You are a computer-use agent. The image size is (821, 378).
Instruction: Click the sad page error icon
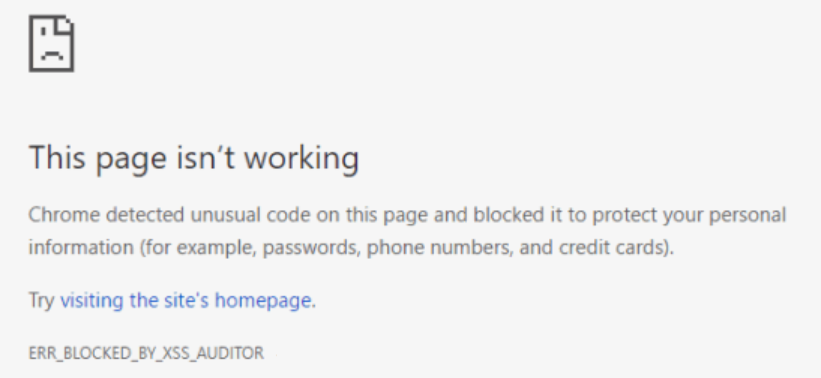click(51, 43)
